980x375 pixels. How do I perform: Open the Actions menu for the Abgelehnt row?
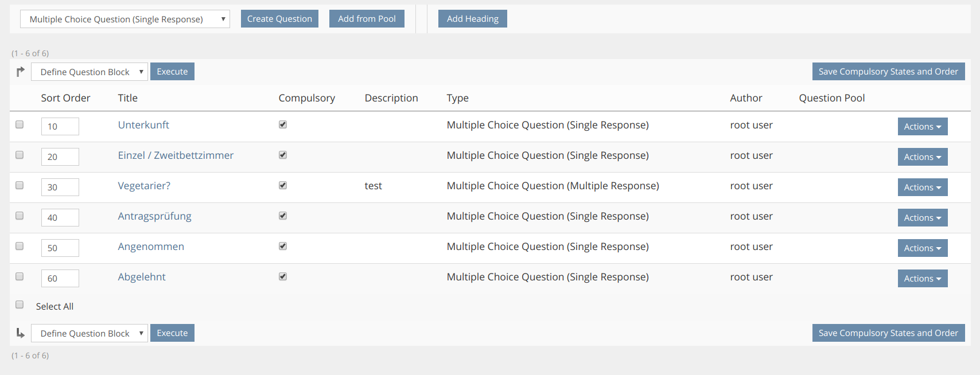922,279
